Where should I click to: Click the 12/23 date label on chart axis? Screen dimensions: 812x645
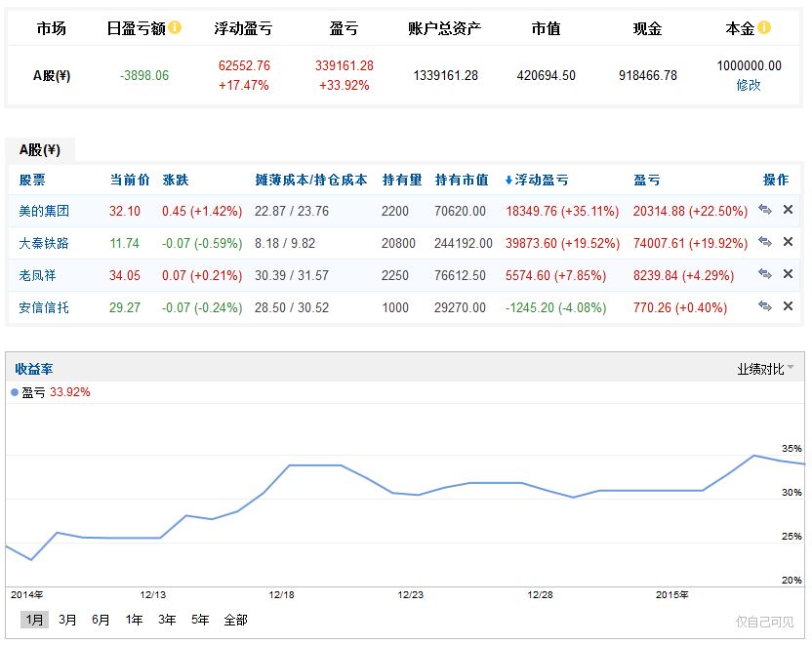411,595
